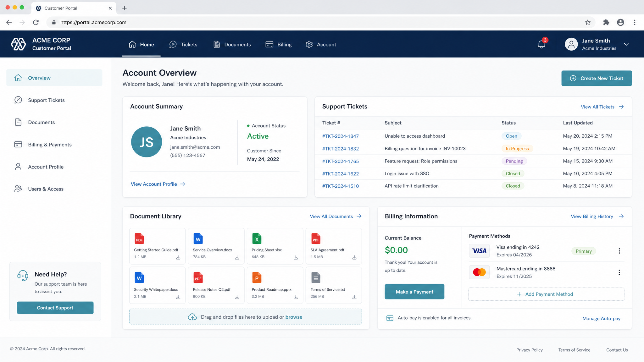Open the Documents nav tab
Screen dimensions: 644x362
coord(232,44)
